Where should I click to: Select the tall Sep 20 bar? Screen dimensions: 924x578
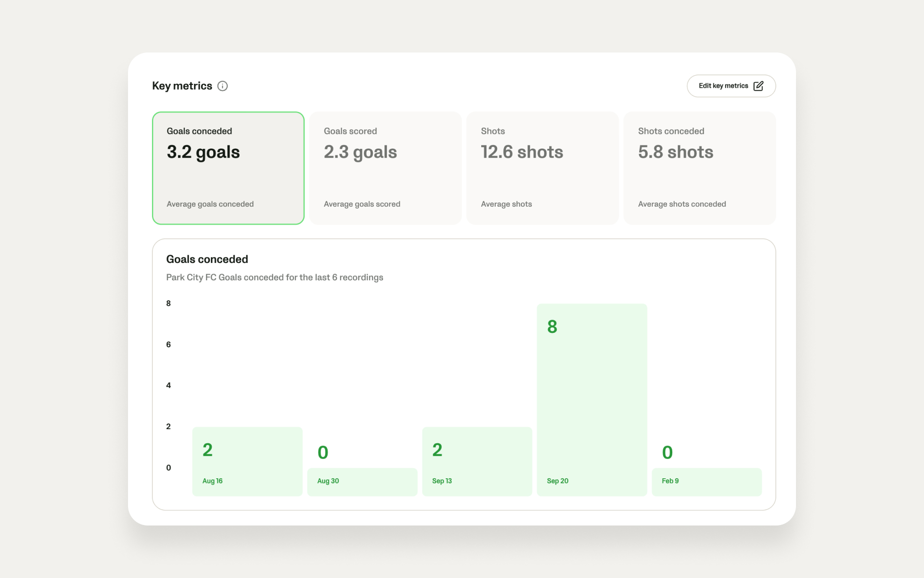pos(591,400)
